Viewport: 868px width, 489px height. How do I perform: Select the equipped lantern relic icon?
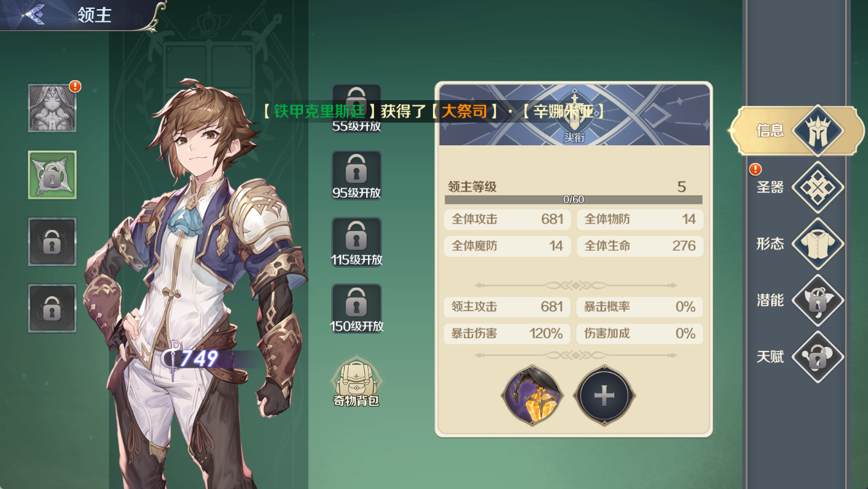pos(532,396)
